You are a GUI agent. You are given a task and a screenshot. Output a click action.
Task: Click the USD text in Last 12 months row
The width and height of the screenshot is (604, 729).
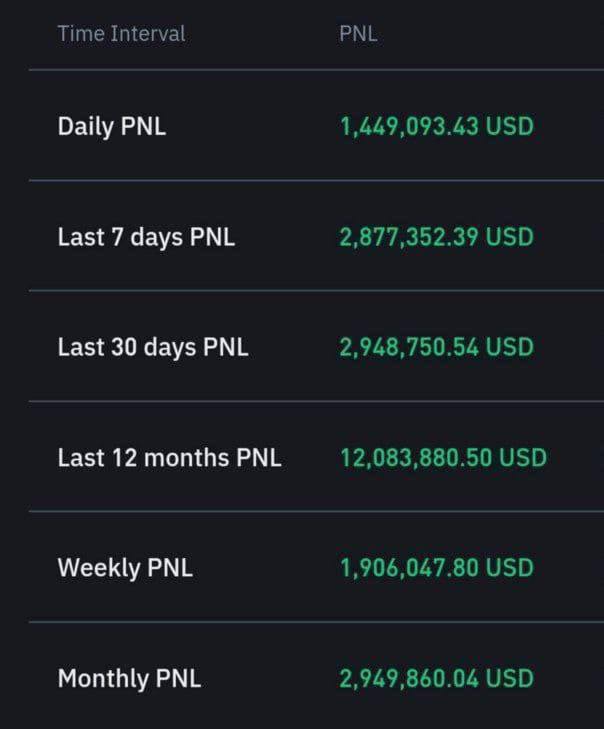(523, 457)
